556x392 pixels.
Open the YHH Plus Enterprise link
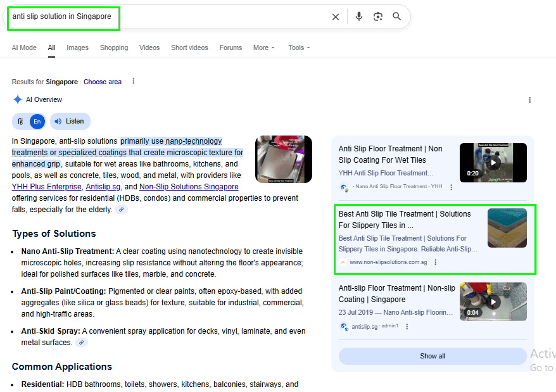tap(46, 187)
